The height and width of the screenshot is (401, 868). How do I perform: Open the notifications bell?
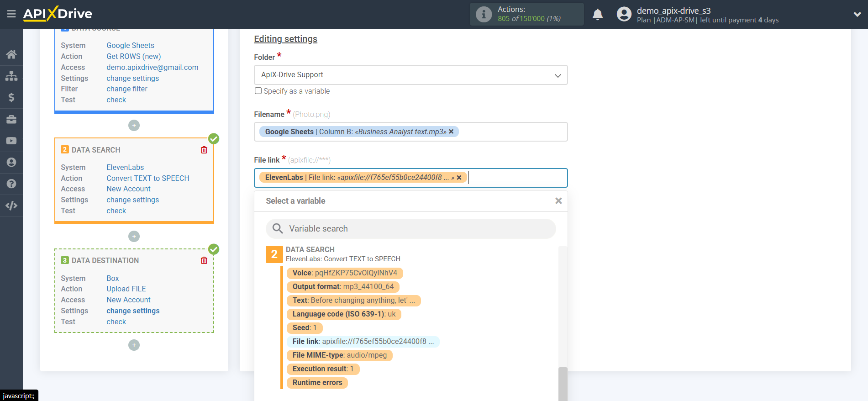click(598, 15)
